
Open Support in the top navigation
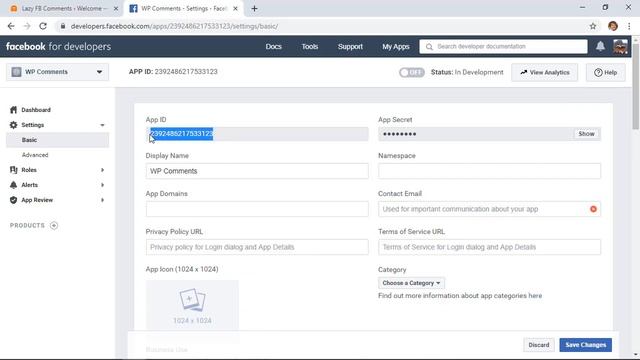pos(350,47)
